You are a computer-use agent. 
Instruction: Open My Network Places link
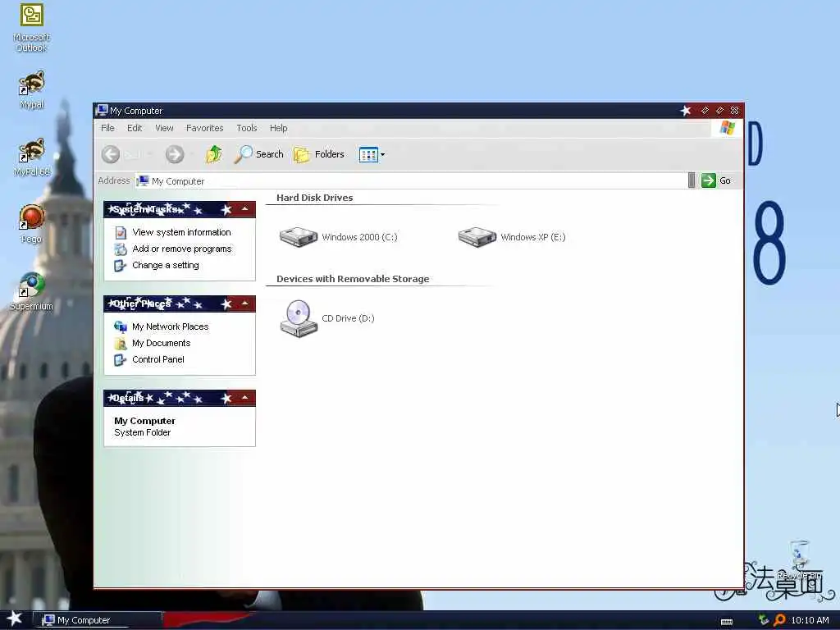tap(171, 326)
